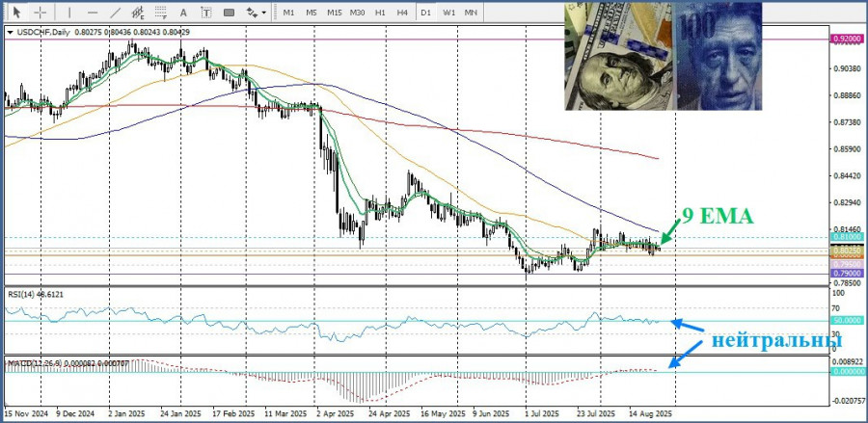The image size is (868, 423).
Task: Click the 23 Jul 2025 date label
Action: (596, 413)
